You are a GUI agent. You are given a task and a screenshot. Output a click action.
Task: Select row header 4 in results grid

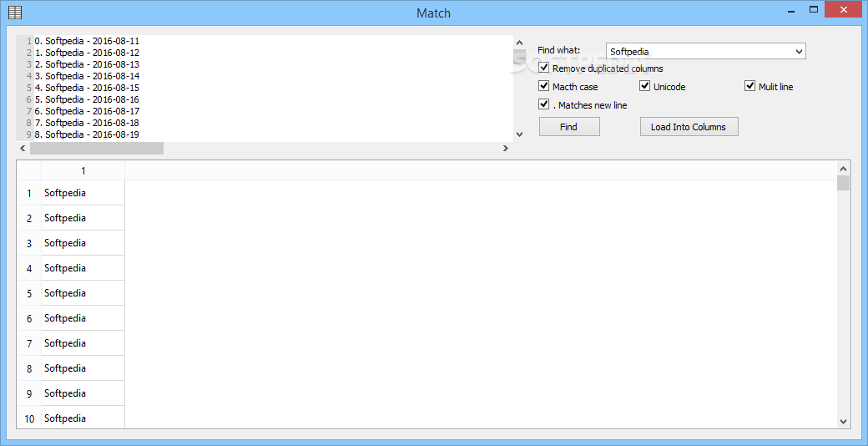(29, 268)
